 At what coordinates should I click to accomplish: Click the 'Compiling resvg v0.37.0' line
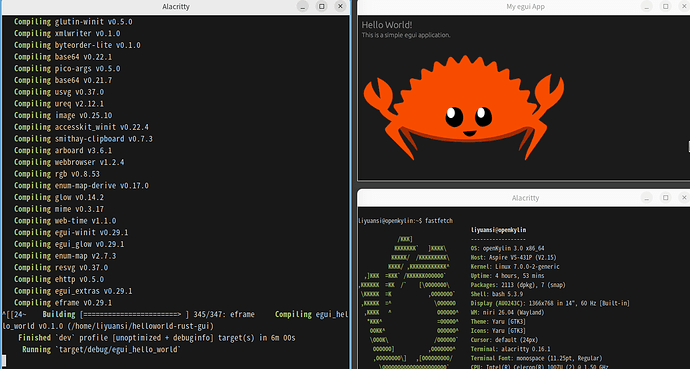[x=61, y=267]
